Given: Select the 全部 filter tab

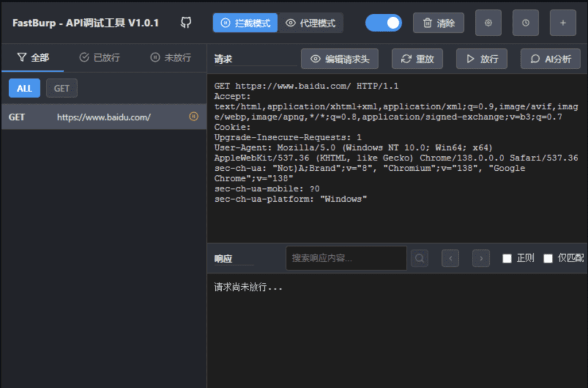Looking at the screenshot, I should tap(33, 57).
